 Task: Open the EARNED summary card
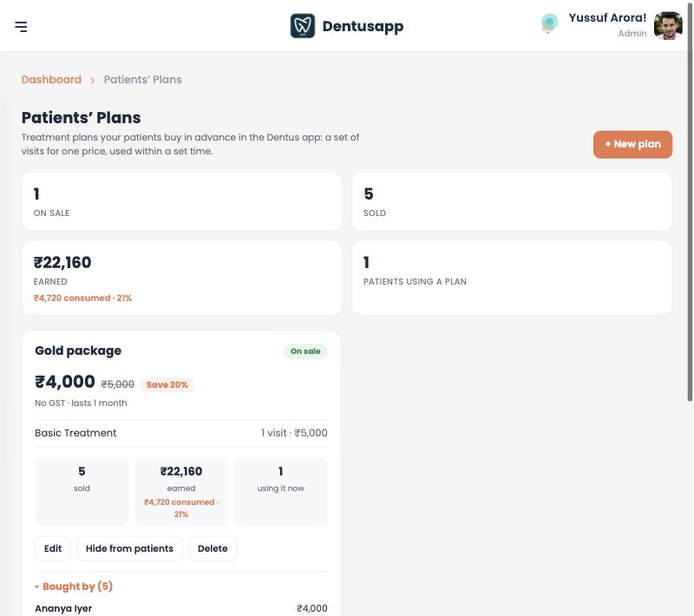[x=182, y=278]
